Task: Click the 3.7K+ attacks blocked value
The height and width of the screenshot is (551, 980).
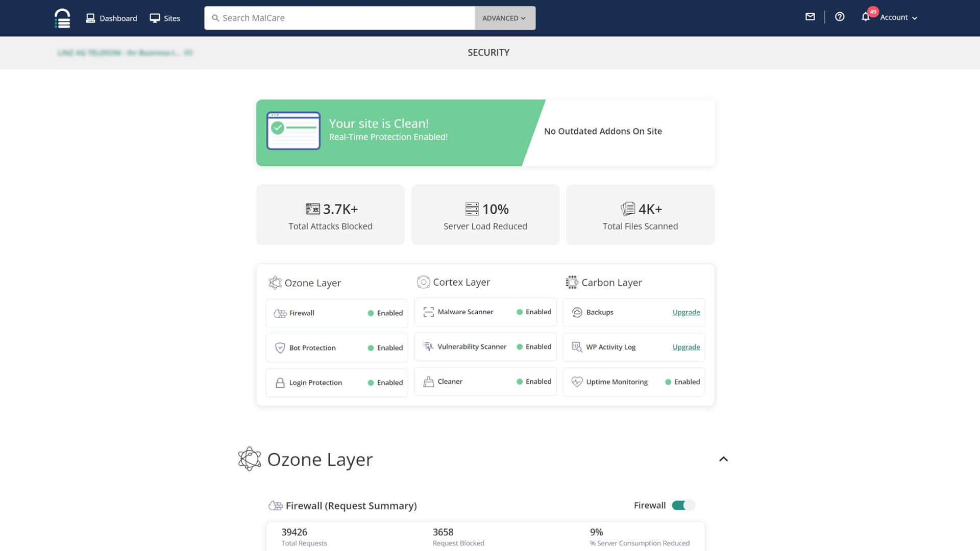Action: (340, 209)
